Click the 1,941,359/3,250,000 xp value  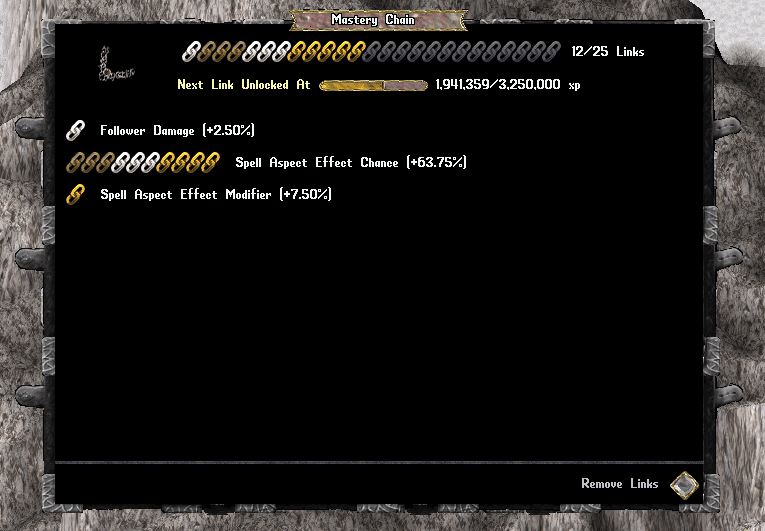(508, 84)
